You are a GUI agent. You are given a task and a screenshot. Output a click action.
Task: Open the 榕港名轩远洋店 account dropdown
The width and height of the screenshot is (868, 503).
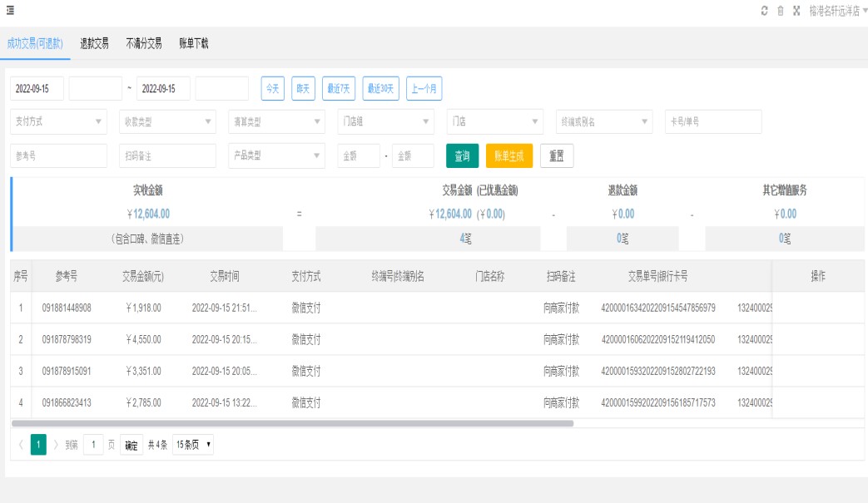[x=838, y=12]
